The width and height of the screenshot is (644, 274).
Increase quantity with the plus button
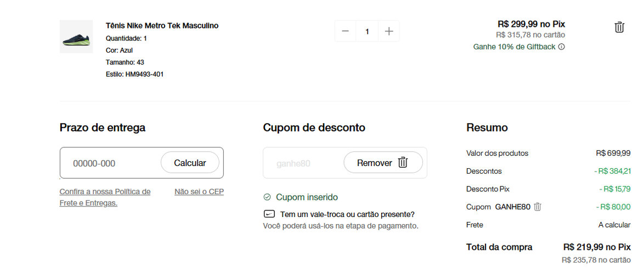pos(389,31)
